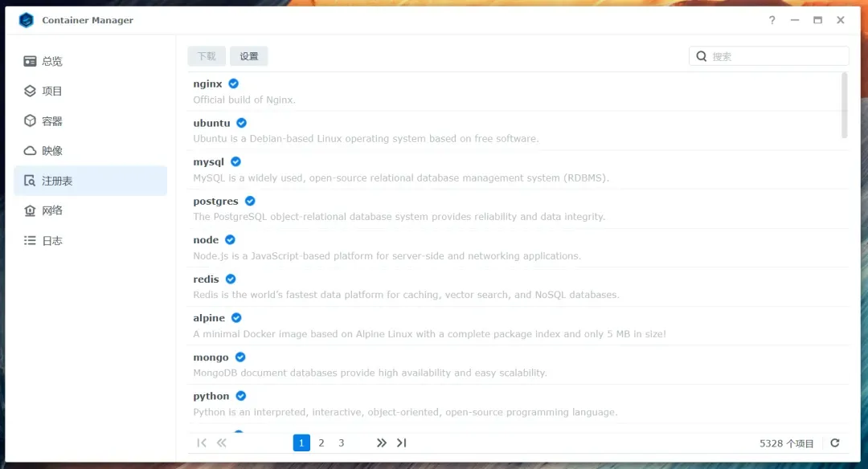Open the 容器 containers section

(x=90, y=121)
